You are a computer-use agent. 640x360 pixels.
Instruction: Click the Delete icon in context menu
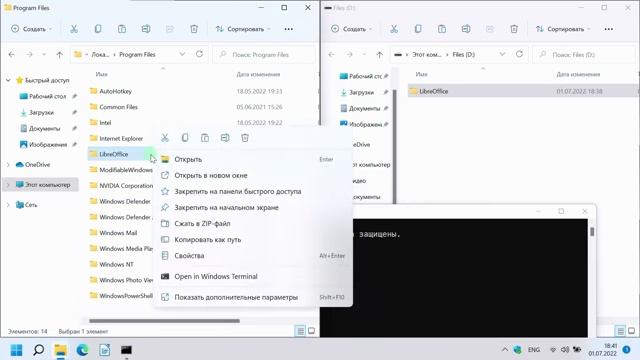[x=245, y=138]
